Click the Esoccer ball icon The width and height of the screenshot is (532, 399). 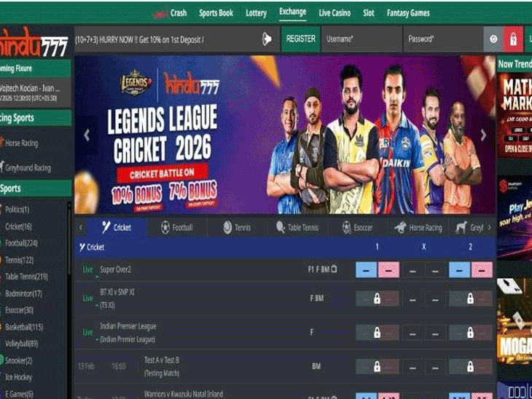[x=346, y=227]
